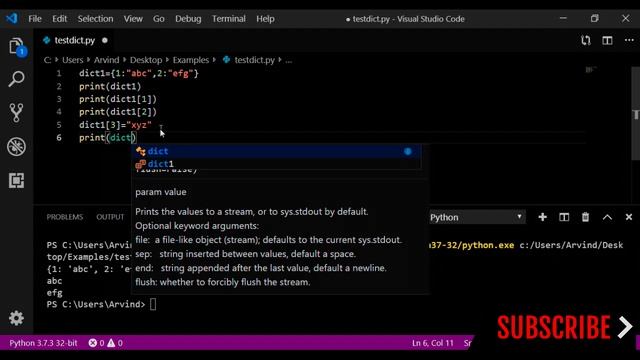This screenshot has height=360, width=640.
Task: Click the testdict.py breadcrumb segment
Action: [249, 60]
